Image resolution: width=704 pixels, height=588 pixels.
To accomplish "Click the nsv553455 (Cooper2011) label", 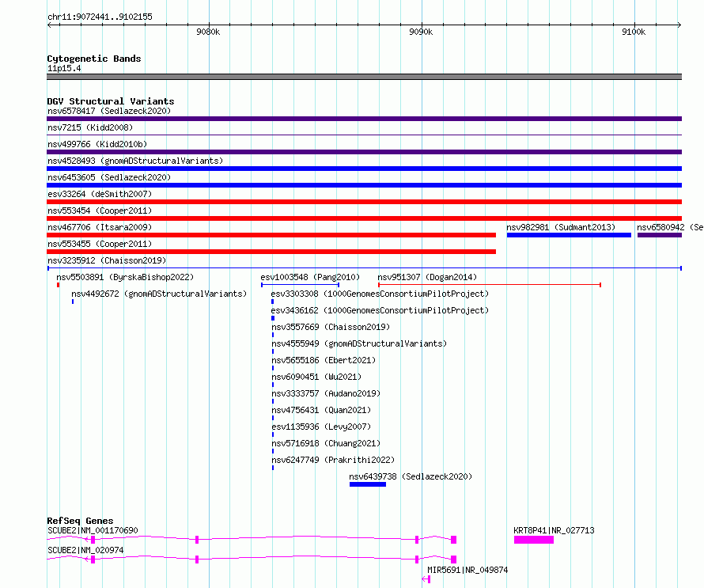I will pos(100,244).
